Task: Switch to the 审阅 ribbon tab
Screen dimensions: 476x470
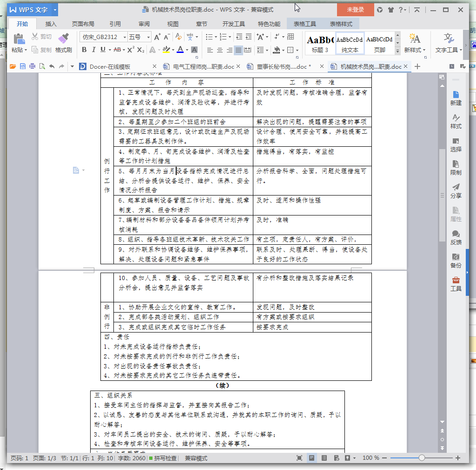Action: (x=144, y=24)
